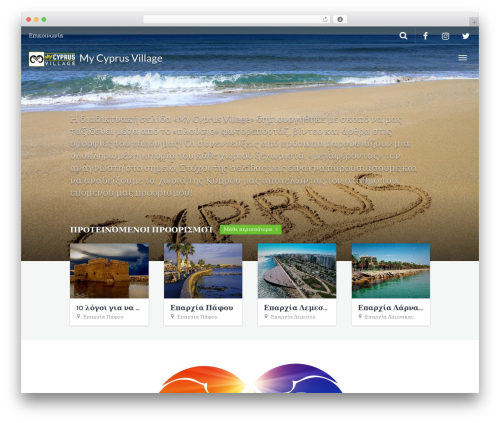
Task: Close the window with red button
Action: [x=29, y=19]
